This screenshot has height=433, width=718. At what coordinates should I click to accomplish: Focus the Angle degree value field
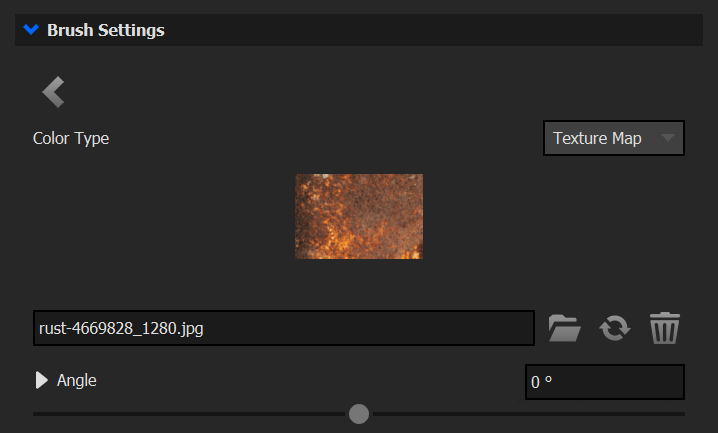tap(604, 382)
